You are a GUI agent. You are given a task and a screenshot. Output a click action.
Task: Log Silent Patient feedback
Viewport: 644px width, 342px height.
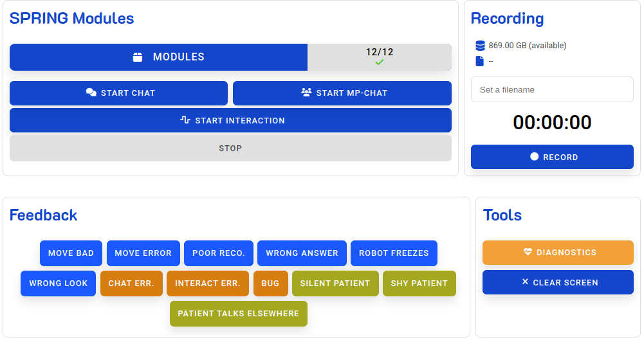pyautogui.click(x=335, y=283)
